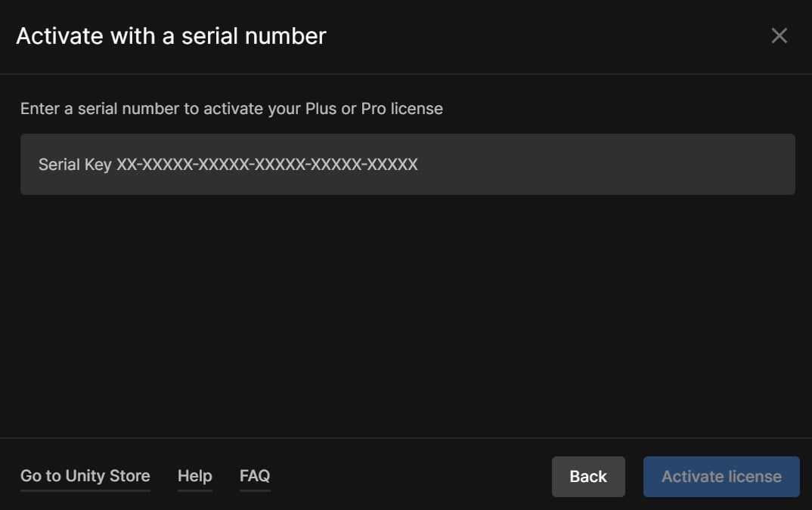This screenshot has height=510, width=812.
Task: Click the Serial Key input field
Action: click(407, 164)
